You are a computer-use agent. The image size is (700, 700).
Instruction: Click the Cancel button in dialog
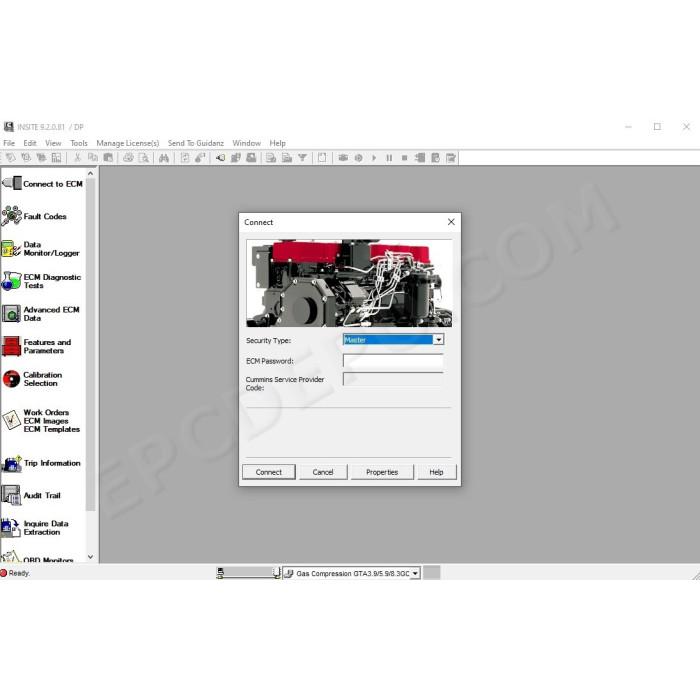[323, 472]
